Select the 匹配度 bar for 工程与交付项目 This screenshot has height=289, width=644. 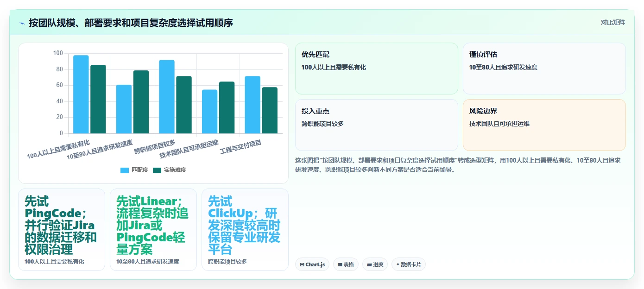click(x=253, y=105)
